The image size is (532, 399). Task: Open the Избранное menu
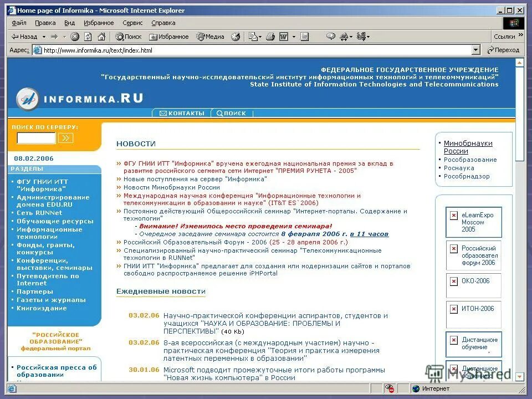point(99,23)
